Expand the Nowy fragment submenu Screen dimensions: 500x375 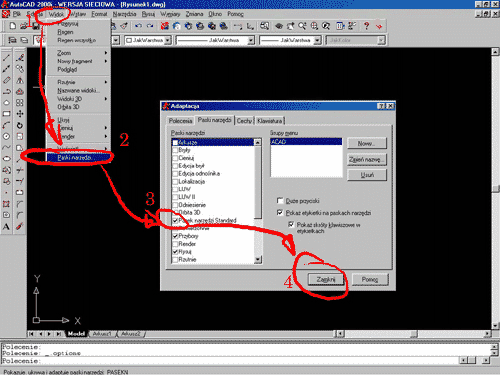pos(106,61)
